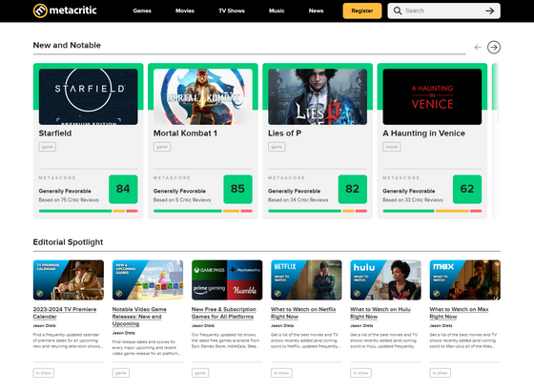Image resolution: width=534 pixels, height=392 pixels.
Task: Submit search with the arrow icon
Action: (490, 10)
